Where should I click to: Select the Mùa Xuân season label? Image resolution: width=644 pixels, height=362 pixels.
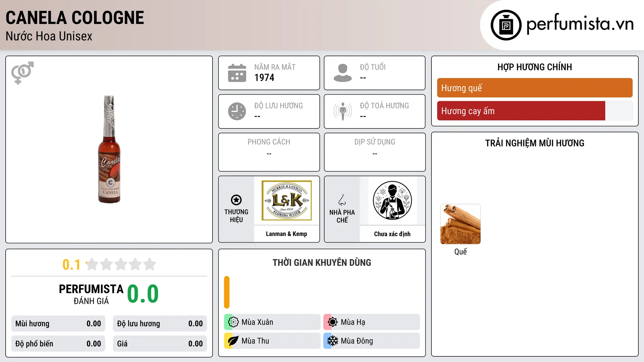pos(257,322)
